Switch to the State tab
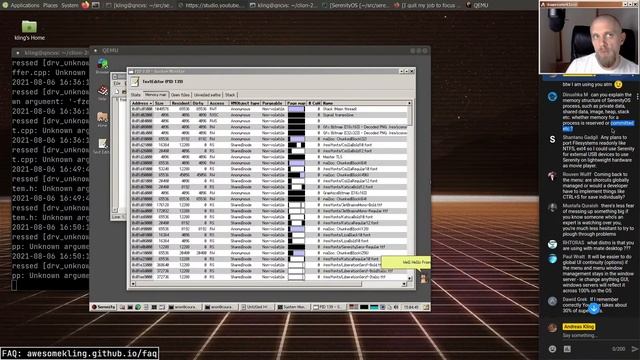This screenshot has height=360, width=640. coord(136,95)
